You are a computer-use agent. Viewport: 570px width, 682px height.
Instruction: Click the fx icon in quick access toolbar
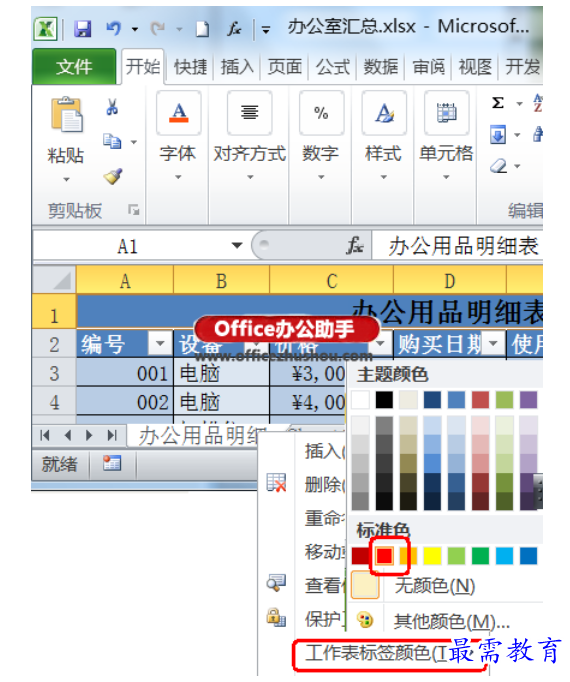235,29
